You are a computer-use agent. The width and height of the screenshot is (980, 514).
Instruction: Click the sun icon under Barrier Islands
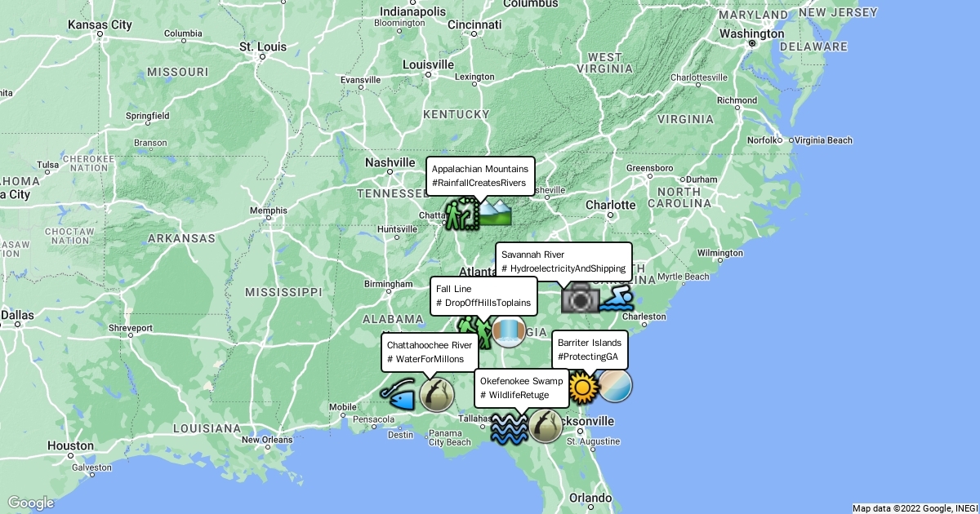[581, 387]
